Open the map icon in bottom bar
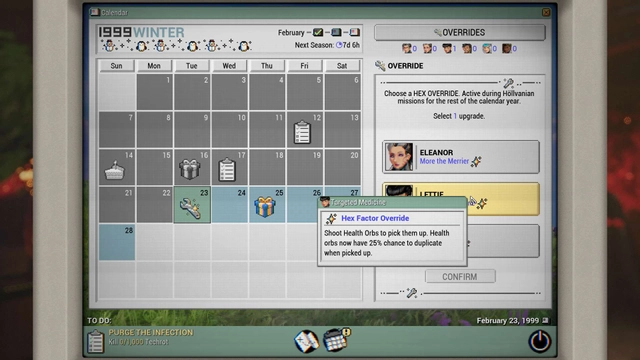The height and width of the screenshot is (360, 640). 306,341
